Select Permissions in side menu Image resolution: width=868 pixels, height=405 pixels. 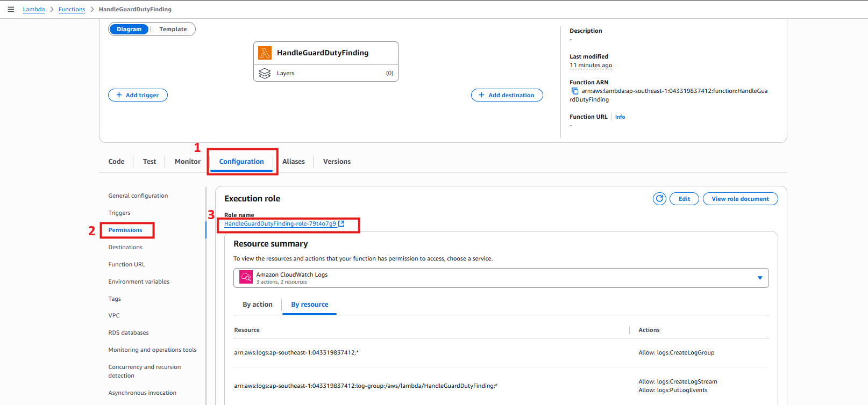125,230
